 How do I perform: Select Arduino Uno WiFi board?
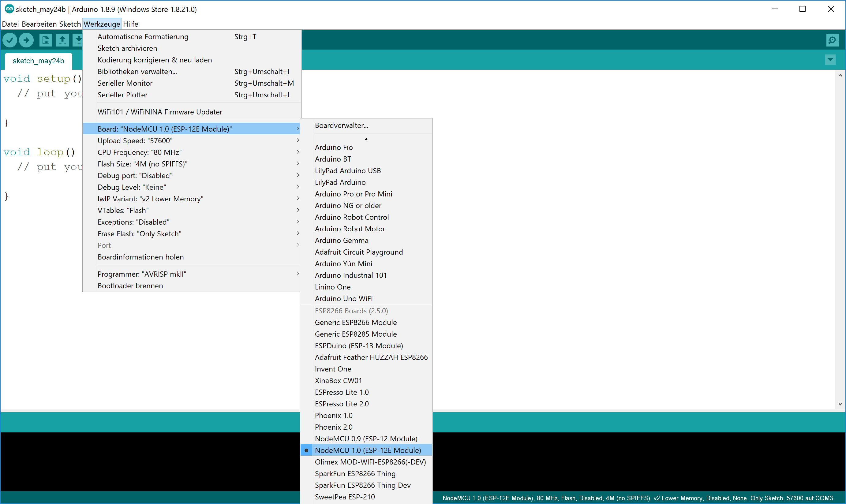tap(366, 298)
